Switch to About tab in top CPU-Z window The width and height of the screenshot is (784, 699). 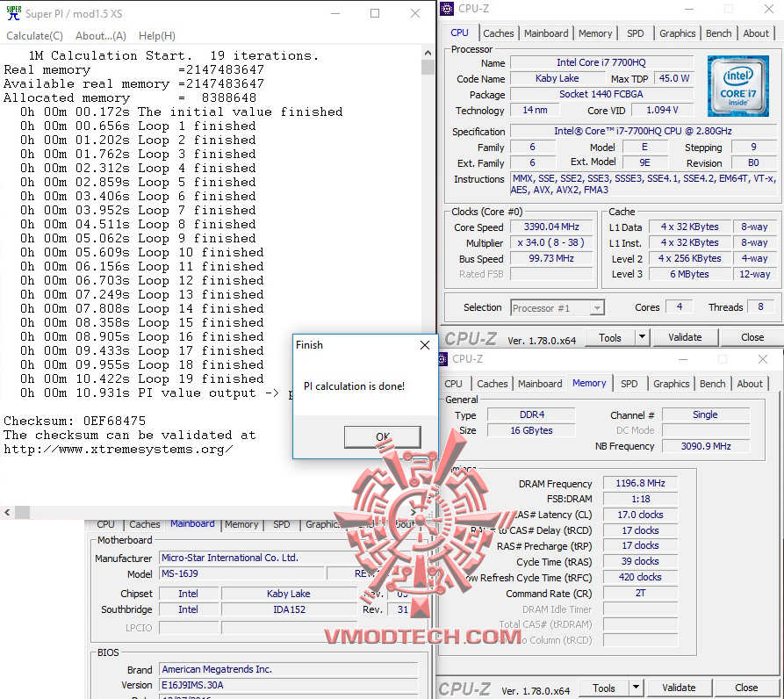(x=756, y=33)
